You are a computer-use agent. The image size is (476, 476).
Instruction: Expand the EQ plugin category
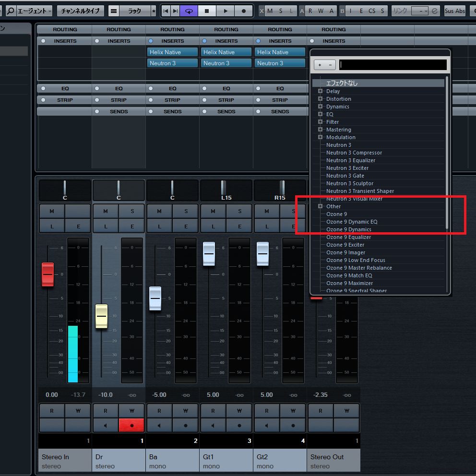click(320, 114)
